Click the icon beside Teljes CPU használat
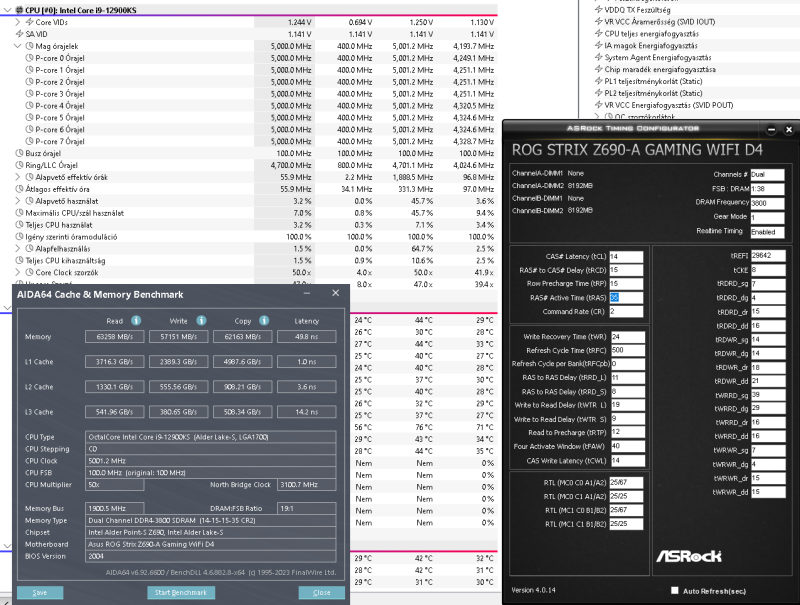This screenshot has height=605, width=800. click(x=19, y=224)
